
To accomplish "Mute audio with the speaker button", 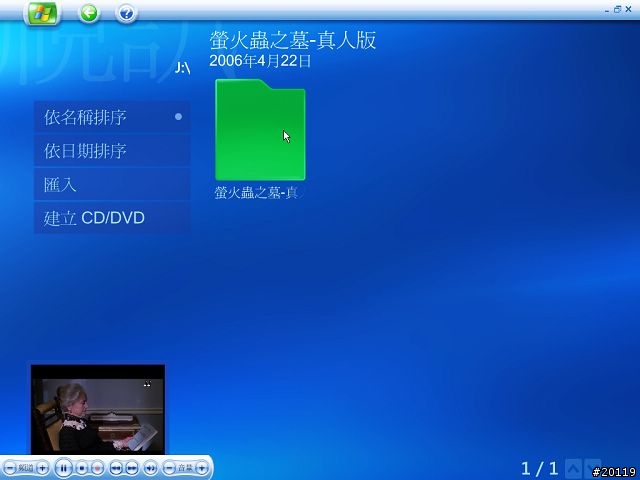I will 150,468.
